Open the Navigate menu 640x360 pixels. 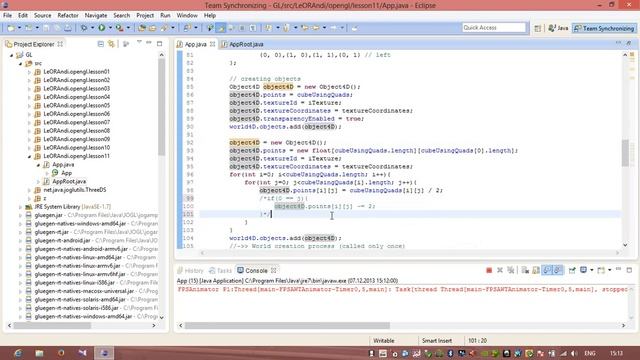[x=96, y=15]
